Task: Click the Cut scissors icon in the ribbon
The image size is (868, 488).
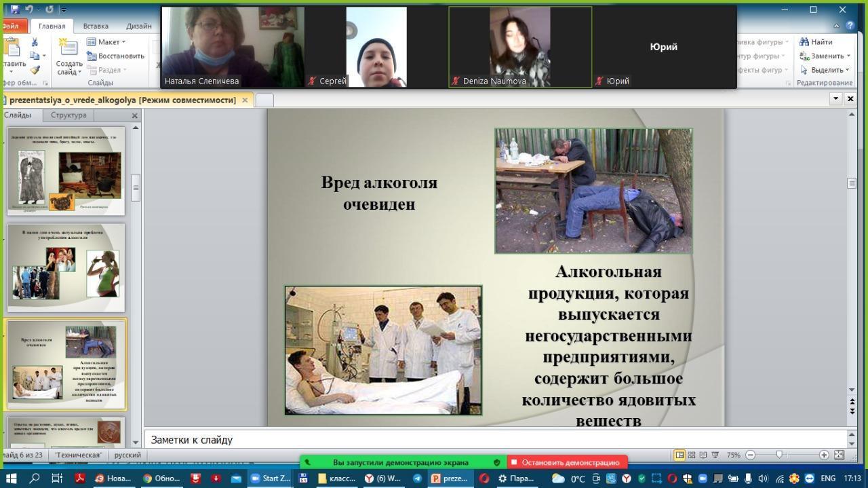Action: (35, 42)
